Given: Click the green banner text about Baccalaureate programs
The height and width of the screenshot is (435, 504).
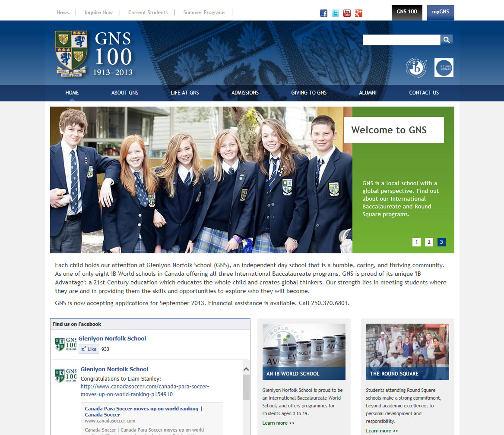Looking at the screenshot, I should click(400, 199).
